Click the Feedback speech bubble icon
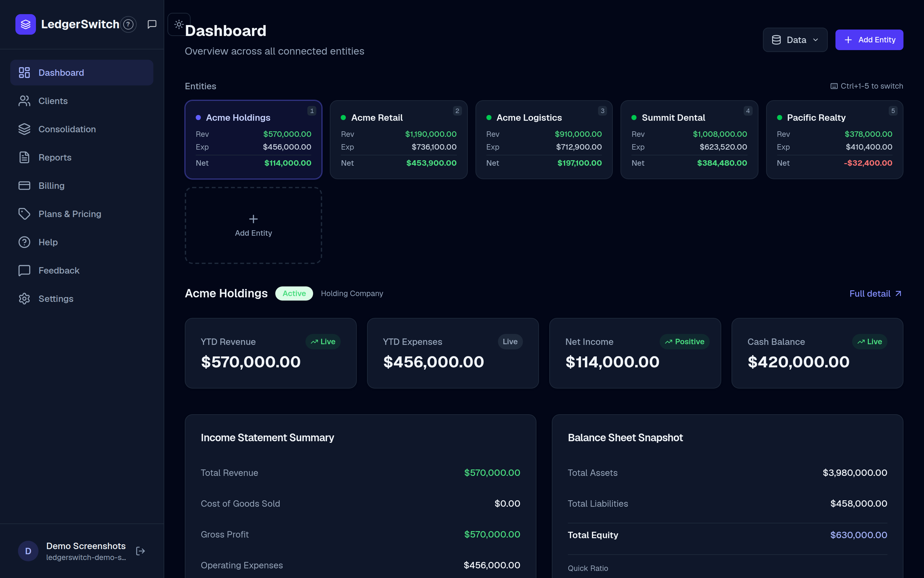The width and height of the screenshot is (924, 578). pyautogui.click(x=24, y=271)
